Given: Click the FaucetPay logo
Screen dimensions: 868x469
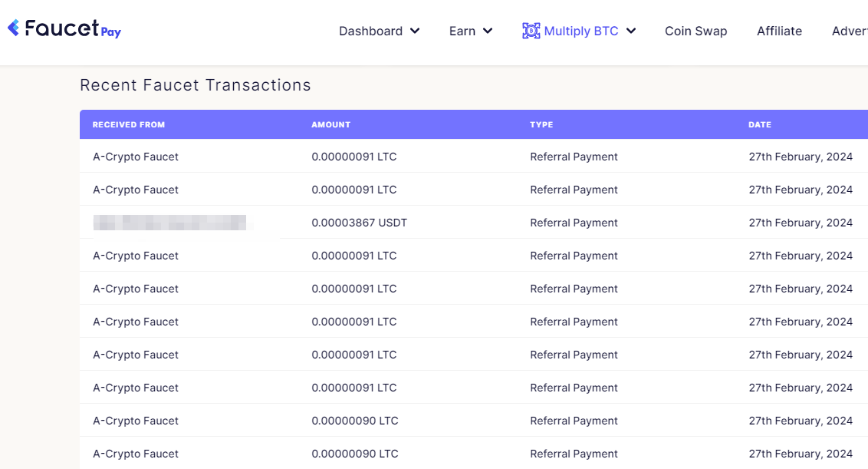Looking at the screenshot, I should click(64, 29).
